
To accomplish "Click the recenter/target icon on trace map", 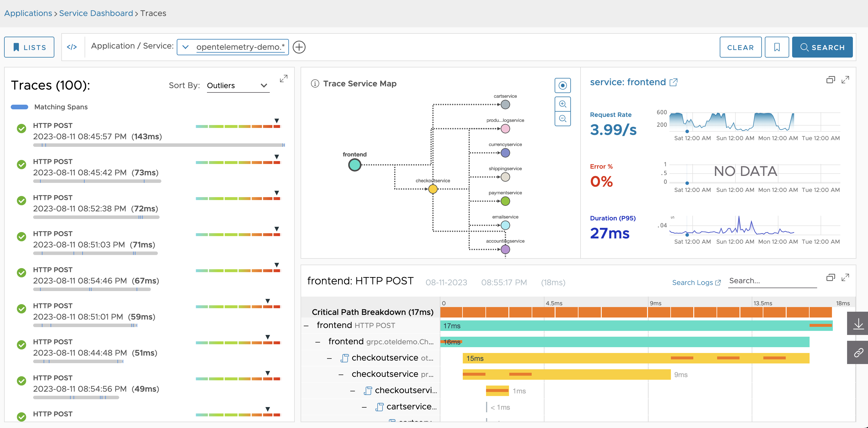I will [563, 86].
